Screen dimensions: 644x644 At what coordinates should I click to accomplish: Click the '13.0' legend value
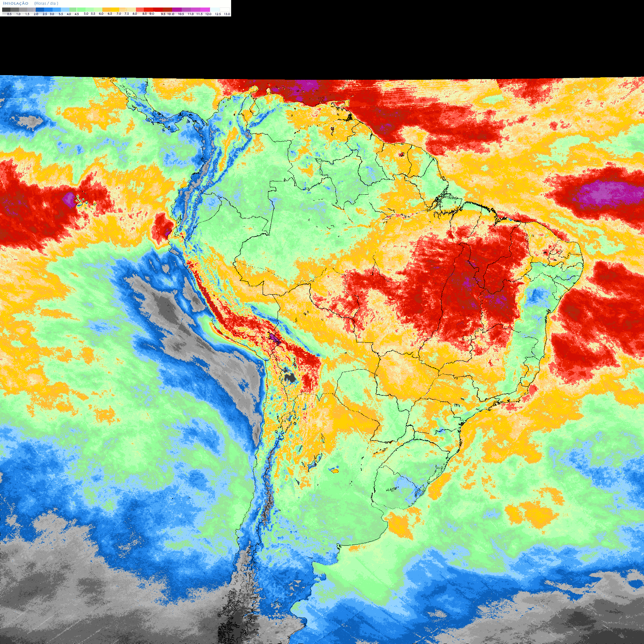(227, 14)
